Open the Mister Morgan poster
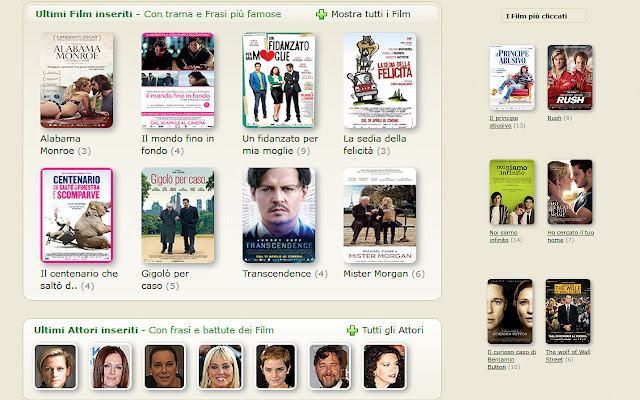The height and width of the screenshot is (400, 640). point(380,215)
